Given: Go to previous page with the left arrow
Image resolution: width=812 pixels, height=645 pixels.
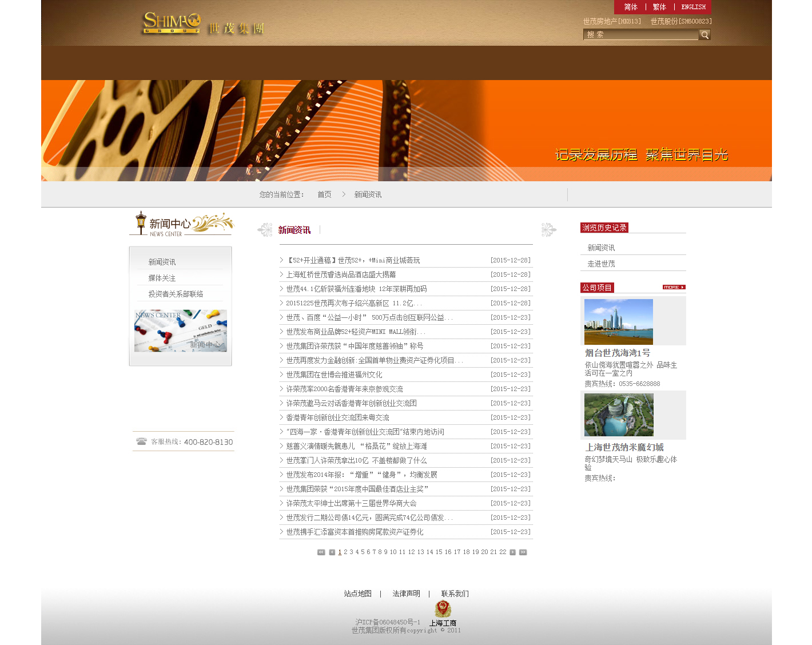Looking at the screenshot, I should coord(332,552).
